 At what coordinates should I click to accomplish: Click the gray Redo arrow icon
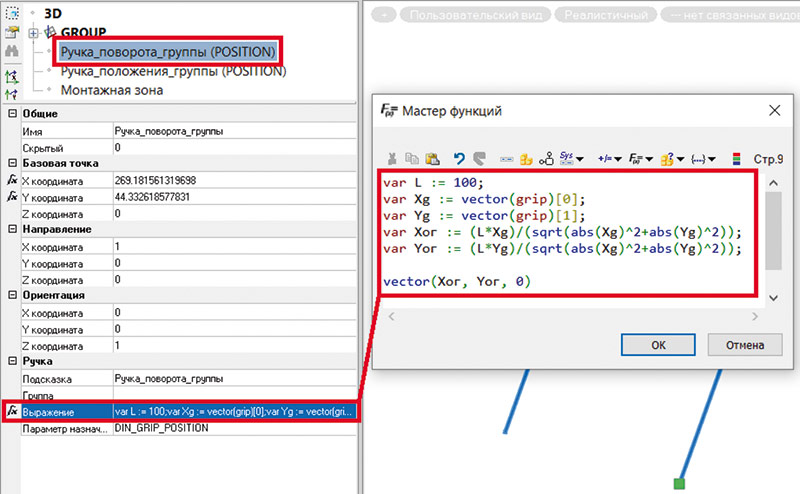[x=479, y=158]
